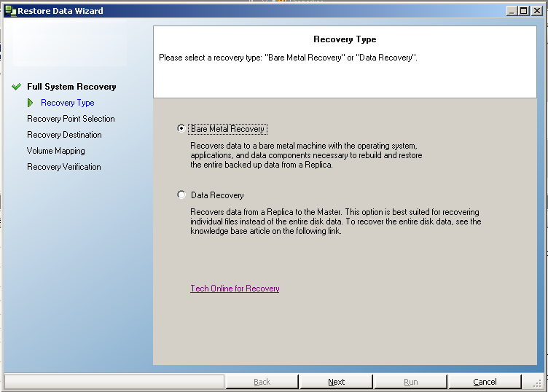The width and height of the screenshot is (548, 392).
Task: Click the Data Recovery description paragraph
Action: coord(335,222)
